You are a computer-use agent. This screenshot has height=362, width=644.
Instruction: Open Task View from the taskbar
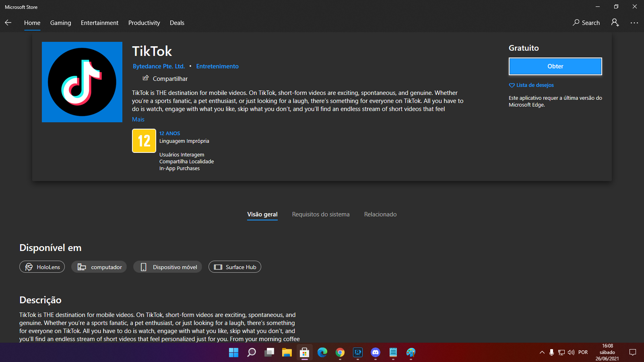coord(269,353)
